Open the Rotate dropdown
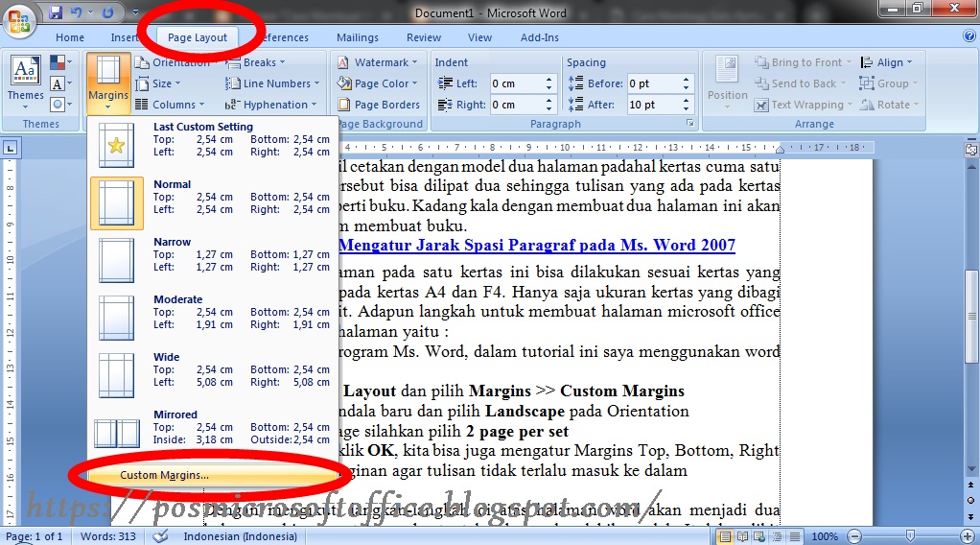 coord(889,105)
